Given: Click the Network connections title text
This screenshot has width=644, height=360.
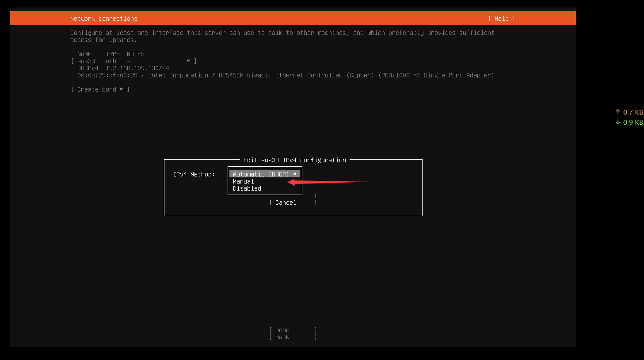Looking at the screenshot, I should 103,19.
